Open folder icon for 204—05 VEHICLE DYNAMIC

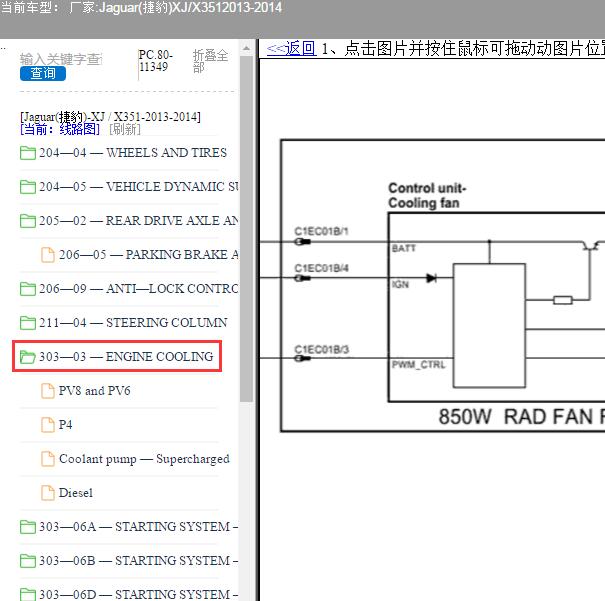(x=28, y=187)
